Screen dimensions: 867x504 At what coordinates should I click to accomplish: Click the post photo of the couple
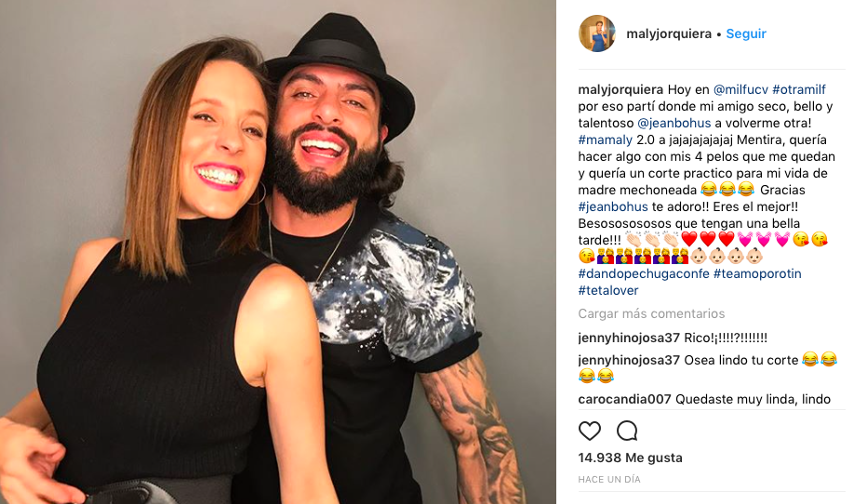[278, 252]
